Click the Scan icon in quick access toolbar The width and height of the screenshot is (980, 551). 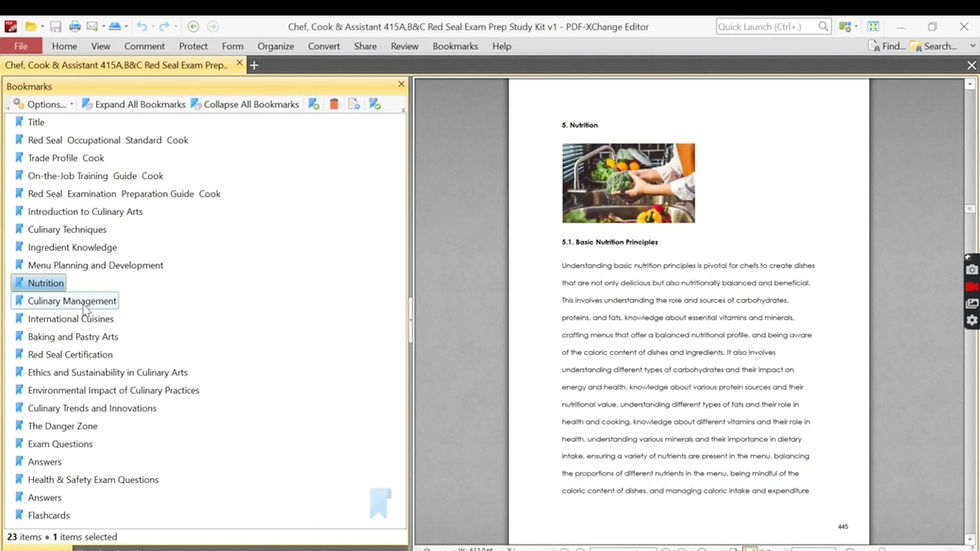115,26
